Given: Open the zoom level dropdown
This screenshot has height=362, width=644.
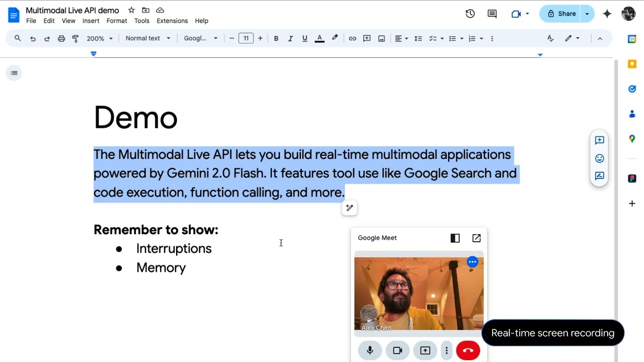Looking at the screenshot, I should [x=100, y=38].
